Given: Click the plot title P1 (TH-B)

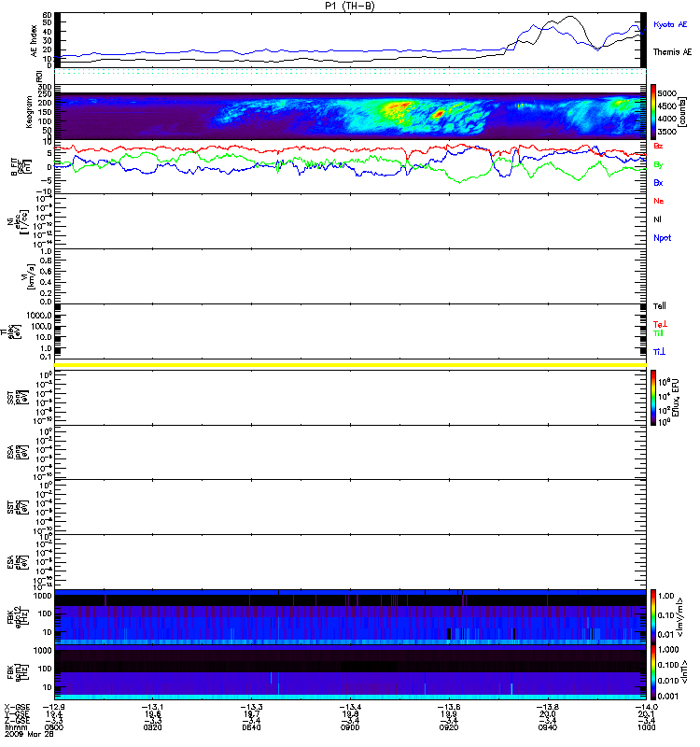Looking at the screenshot, I should tap(349, 6).
